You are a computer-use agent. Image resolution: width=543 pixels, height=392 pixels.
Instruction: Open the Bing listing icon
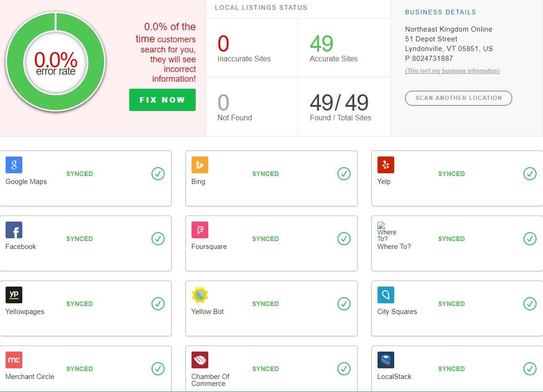tap(200, 165)
